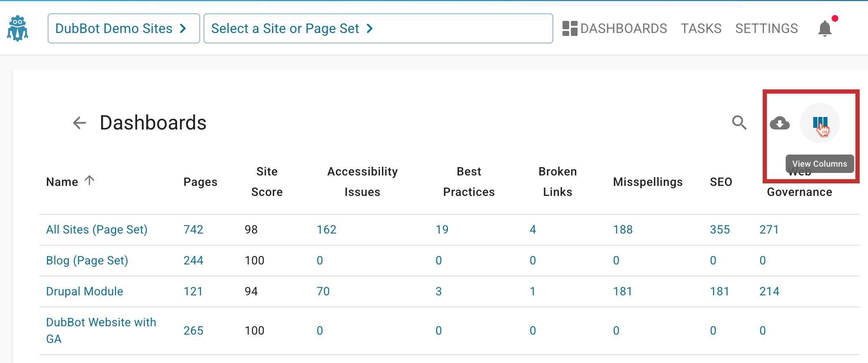Viewport: 868px width, 363px height.
Task: Click the search magnifier icon
Action: point(739,123)
